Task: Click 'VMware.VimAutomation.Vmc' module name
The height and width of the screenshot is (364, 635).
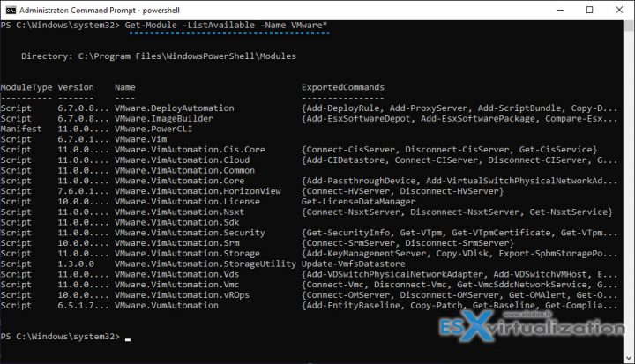Action: pyautogui.click(x=177, y=285)
